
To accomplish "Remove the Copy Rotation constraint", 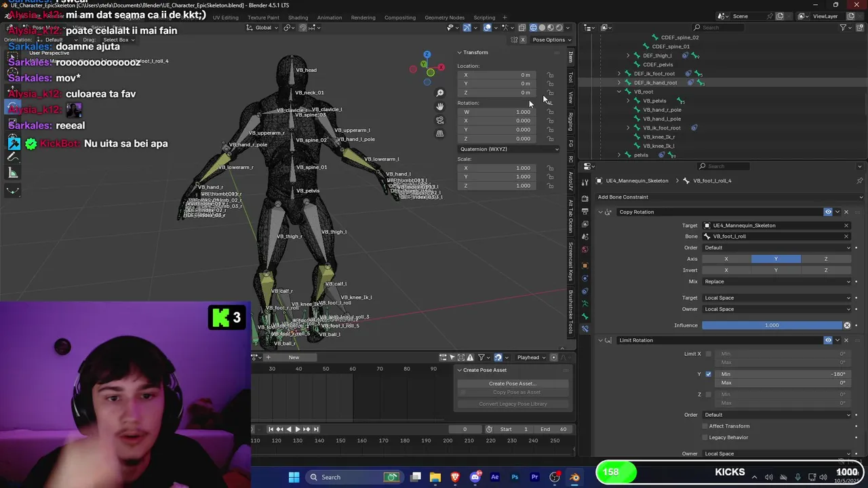I will (x=846, y=212).
